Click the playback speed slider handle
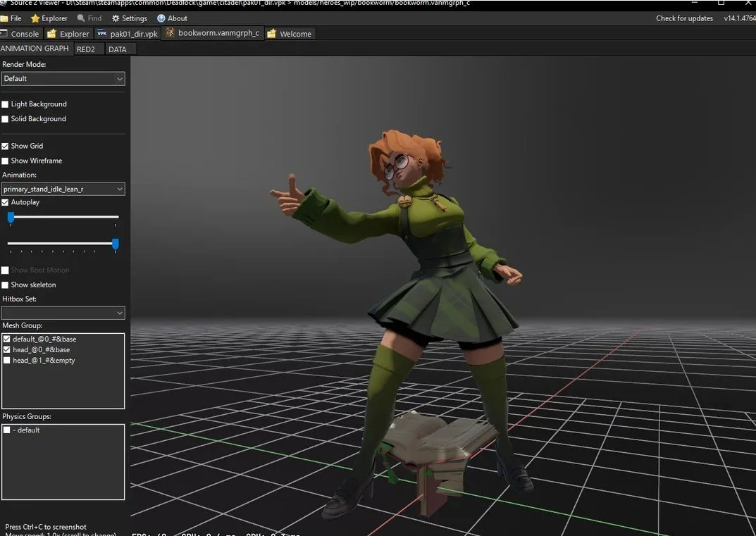This screenshot has height=536, width=756. point(116,244)
